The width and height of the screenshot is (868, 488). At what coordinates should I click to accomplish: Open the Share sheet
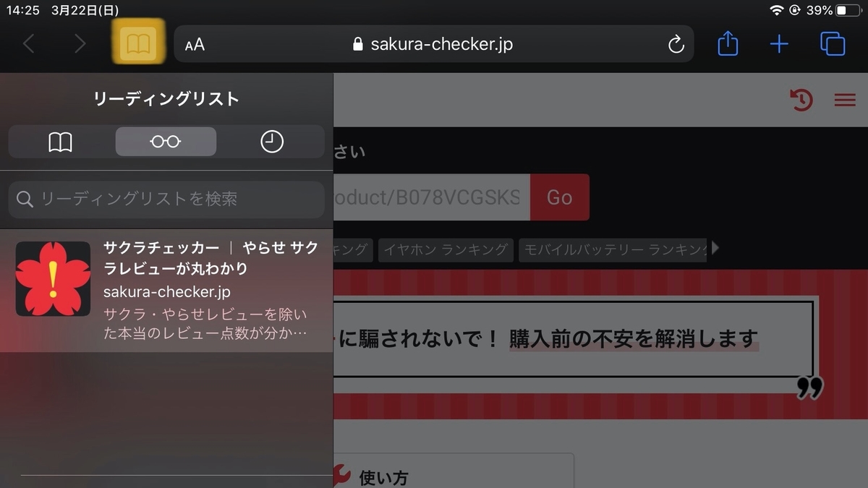pyautogui.click(x=727, y=43)
